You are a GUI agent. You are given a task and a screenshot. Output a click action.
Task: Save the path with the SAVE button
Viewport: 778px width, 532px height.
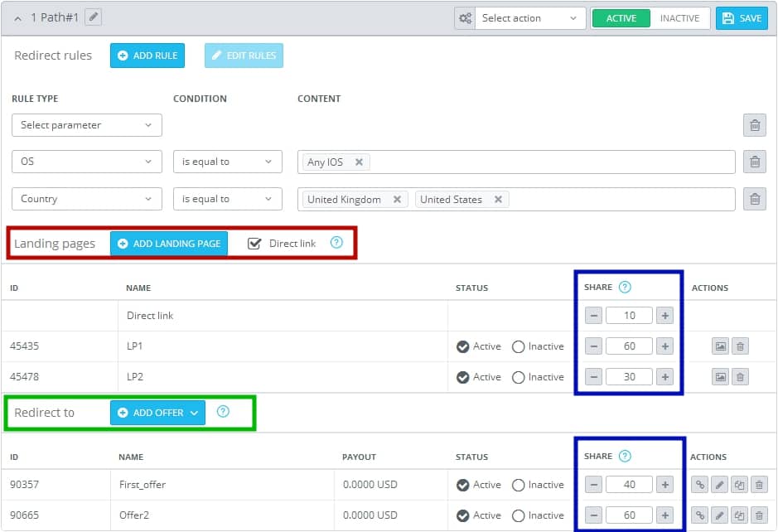(x=742, y=18)
